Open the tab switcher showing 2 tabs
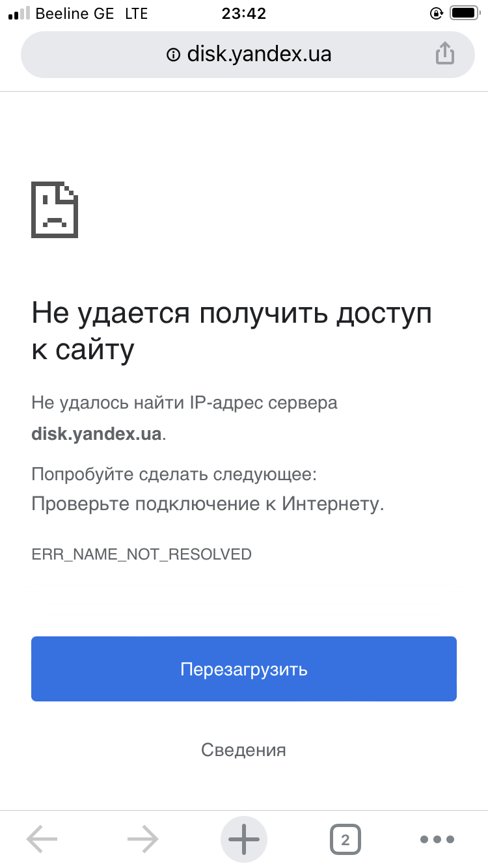Image resolution: width=488 pixels, height=868 pixels. (345, 839)
